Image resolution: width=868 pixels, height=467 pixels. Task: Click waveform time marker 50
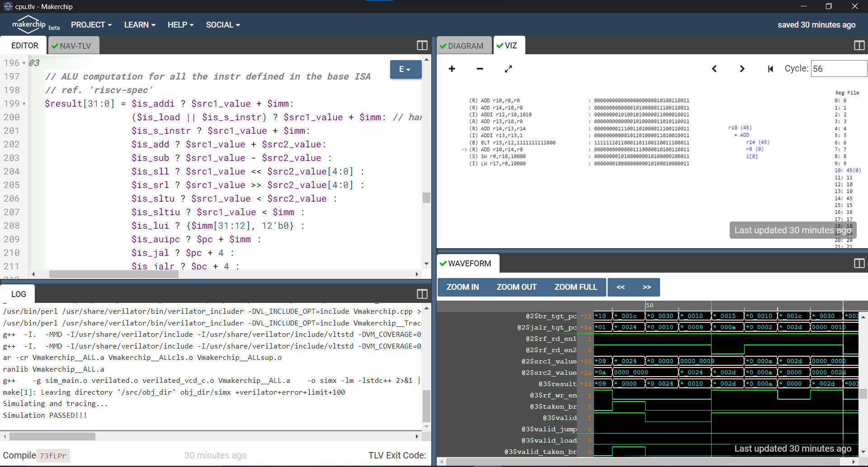pos(650,306)
